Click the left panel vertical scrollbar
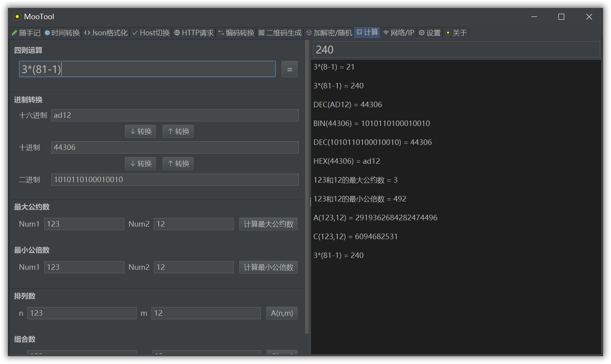Screen dimensions: 611x364 (x=307, y=188)
